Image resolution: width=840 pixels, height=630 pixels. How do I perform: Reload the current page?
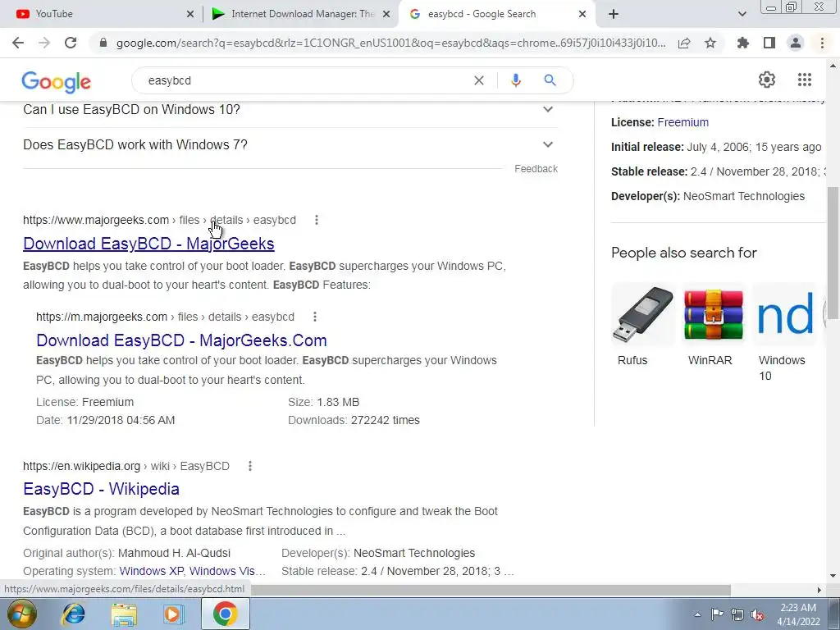[71, 43]
